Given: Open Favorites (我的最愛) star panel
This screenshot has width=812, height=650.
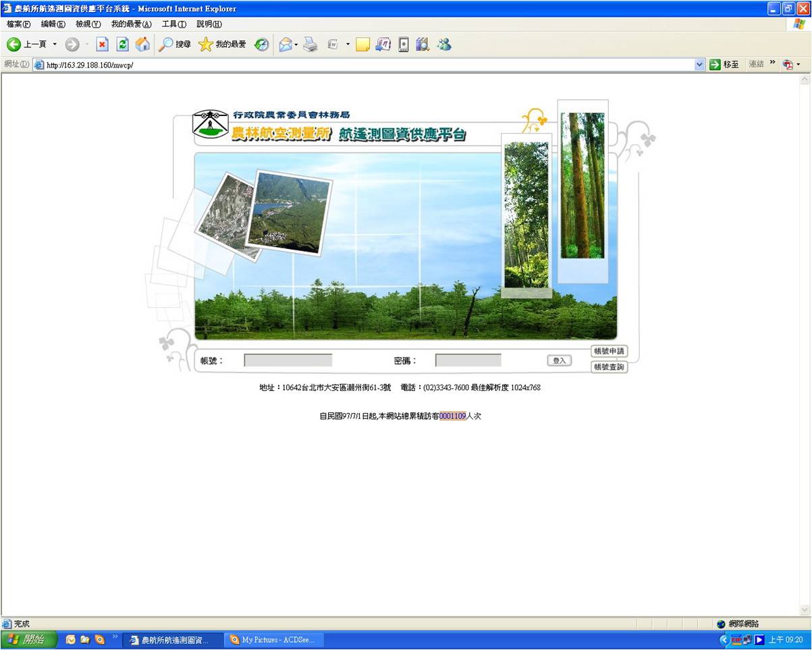Looking at the screenshot, I should click(222, 45).
